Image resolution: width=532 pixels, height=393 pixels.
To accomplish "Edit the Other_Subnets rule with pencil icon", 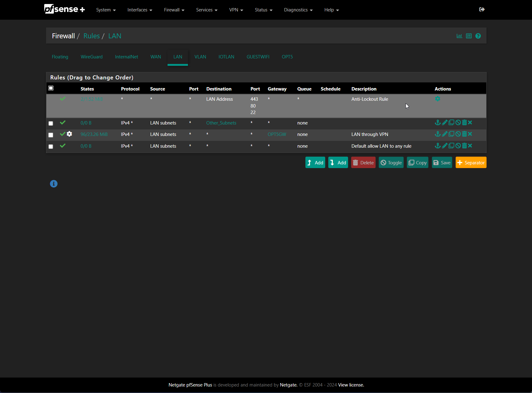I will pyautogui.click(x=445, y=123).
